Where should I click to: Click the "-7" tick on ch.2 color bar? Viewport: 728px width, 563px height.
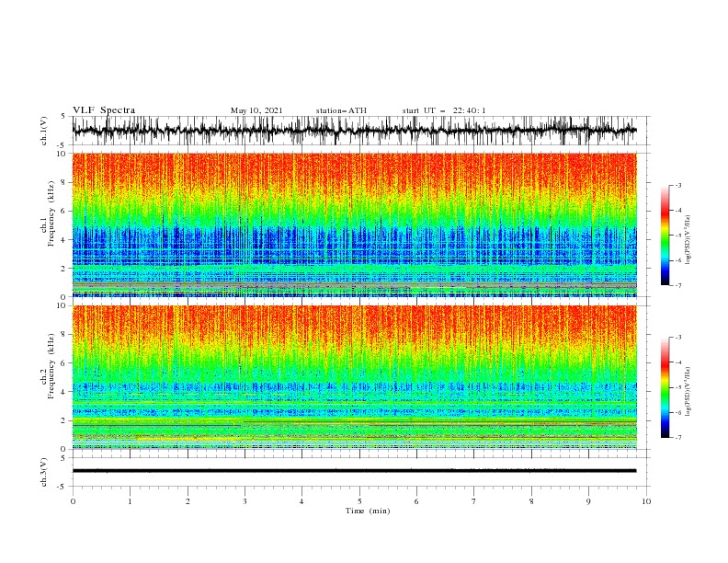(x=677, y=438)
